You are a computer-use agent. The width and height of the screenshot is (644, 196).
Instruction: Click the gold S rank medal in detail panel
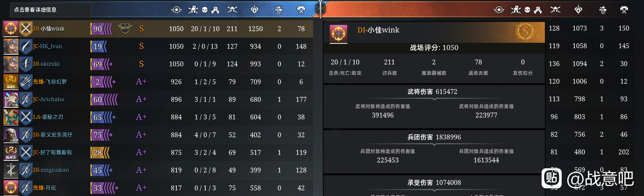[x=525, y=32]
